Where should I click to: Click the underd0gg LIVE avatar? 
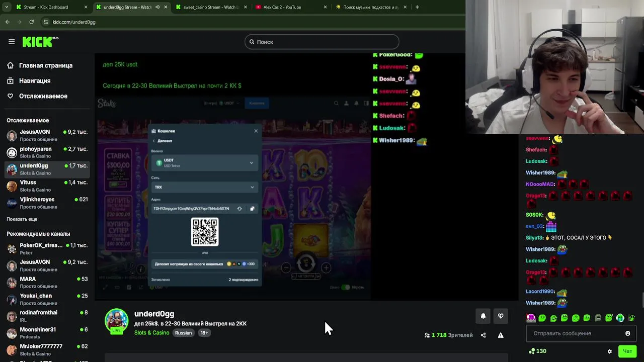tap(116, 321)
